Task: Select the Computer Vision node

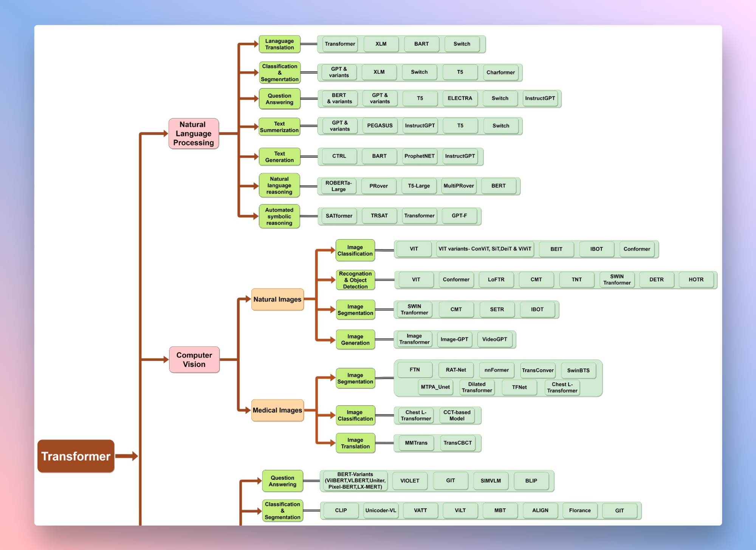Action: (194, 359)
